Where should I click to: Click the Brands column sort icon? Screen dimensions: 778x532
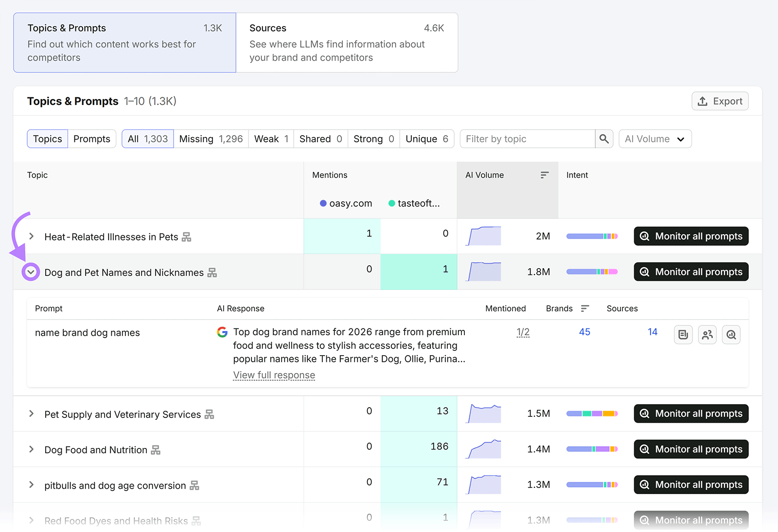585,309
